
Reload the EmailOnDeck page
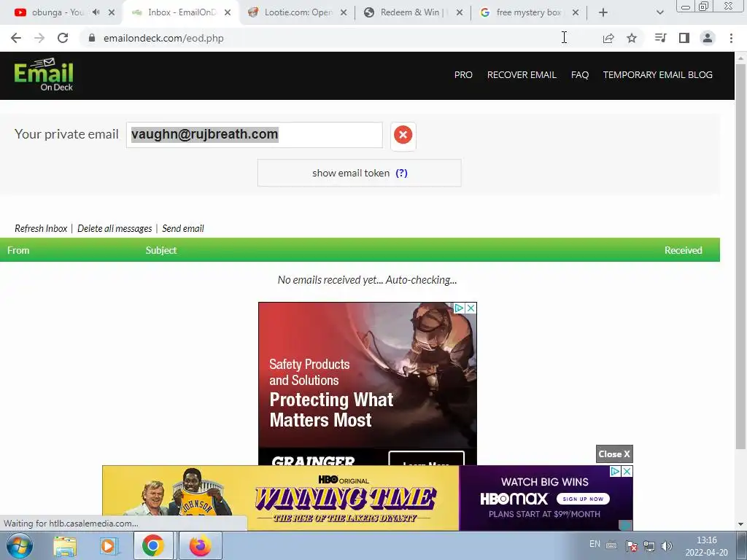pyautogui.click(x=63, y=38)
